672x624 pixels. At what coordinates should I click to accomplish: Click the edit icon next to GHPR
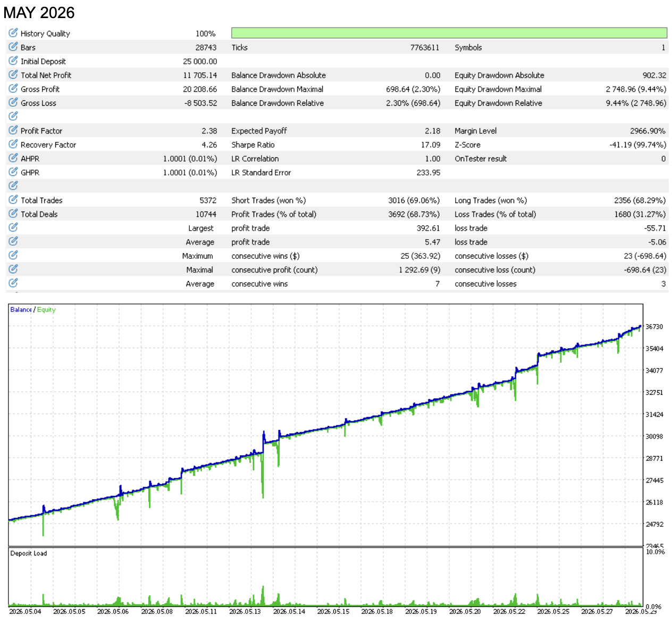pyautogui.click(x=13, y=172)
